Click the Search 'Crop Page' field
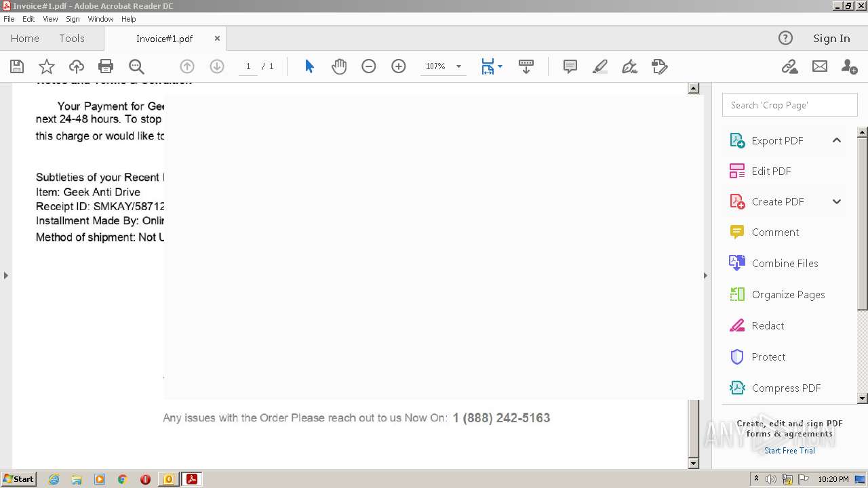 [790, 105]
